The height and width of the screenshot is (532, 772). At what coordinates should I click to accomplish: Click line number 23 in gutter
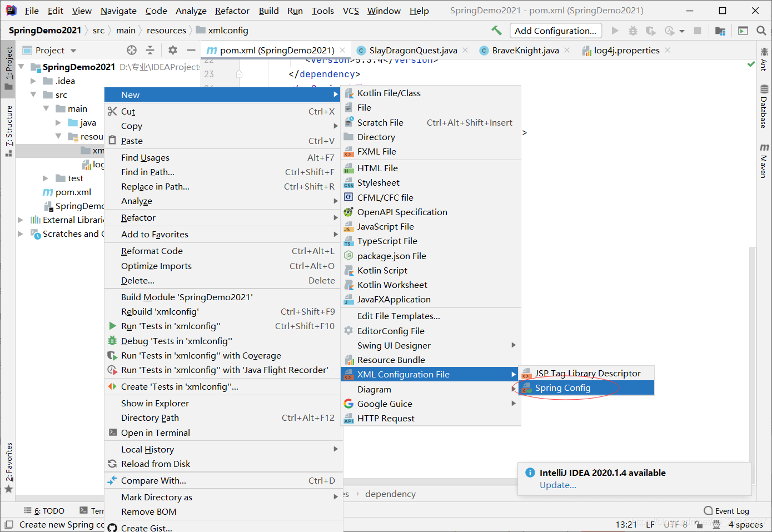tap(209, 74)
